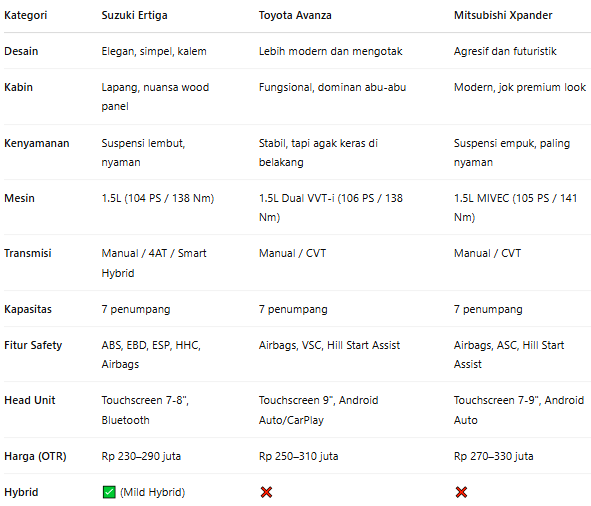Select the Suzuki Ertiga column header

pos(135,15)
